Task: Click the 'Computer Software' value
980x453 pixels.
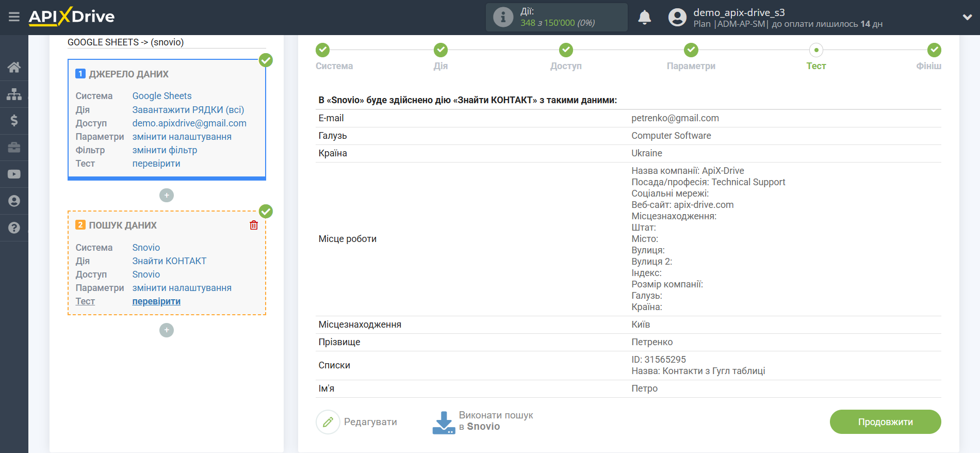Action: (671, 136)
